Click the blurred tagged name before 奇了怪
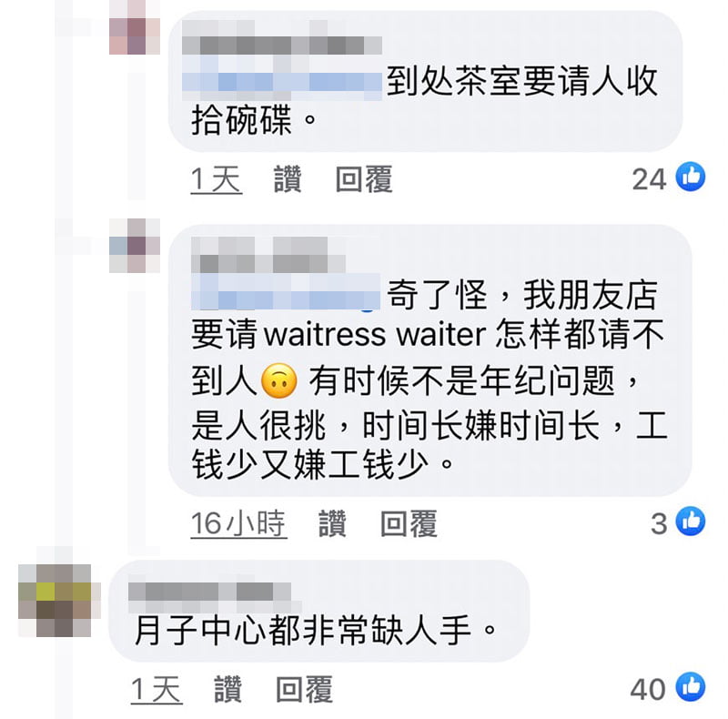Screen dimensions: 728x719 pos(286,293)
